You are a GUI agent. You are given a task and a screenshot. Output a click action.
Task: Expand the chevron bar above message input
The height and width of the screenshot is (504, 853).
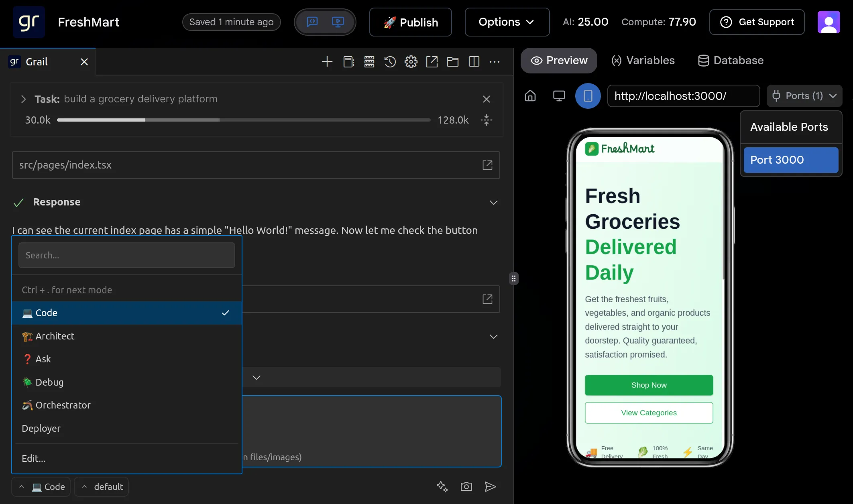pyautogui.click(x=257, y=377)
